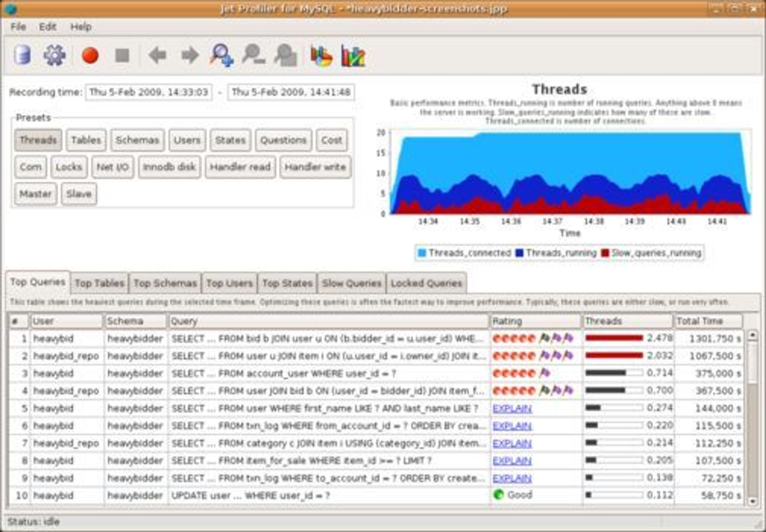The height and width of the screenshot is (532, 766).
Task: Sort by the User column header
Action: point(66,321)
